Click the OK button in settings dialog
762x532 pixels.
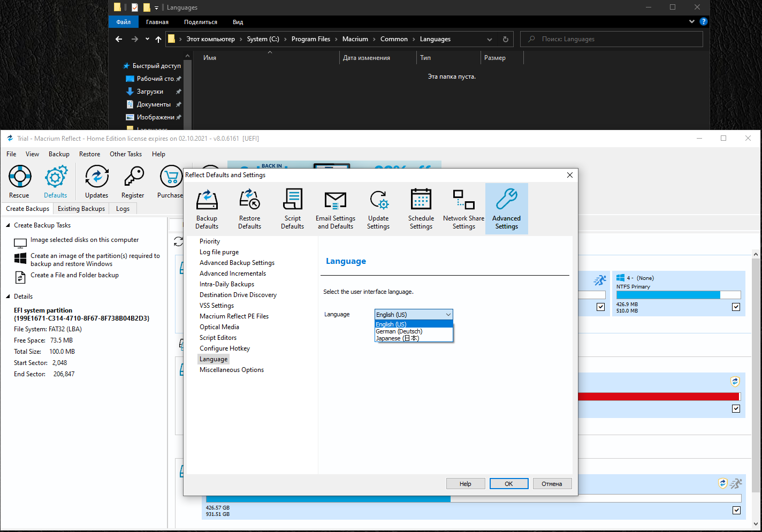click(x=508, y=484)
